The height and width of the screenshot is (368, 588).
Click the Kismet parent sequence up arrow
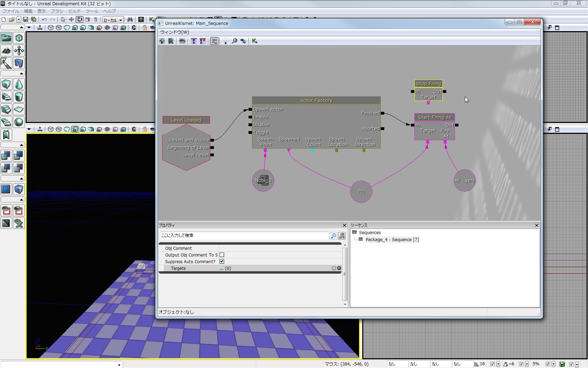pyautogui.click(x=162, y=41)
